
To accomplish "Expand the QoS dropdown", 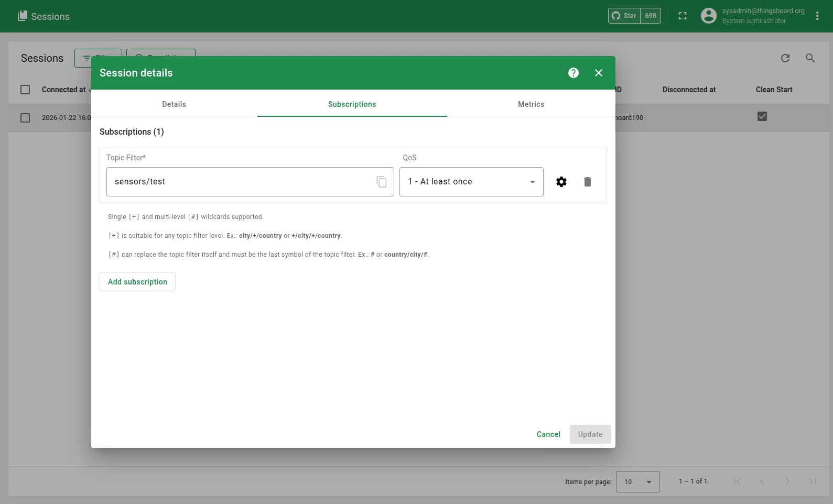I will [x=471, y=182].
